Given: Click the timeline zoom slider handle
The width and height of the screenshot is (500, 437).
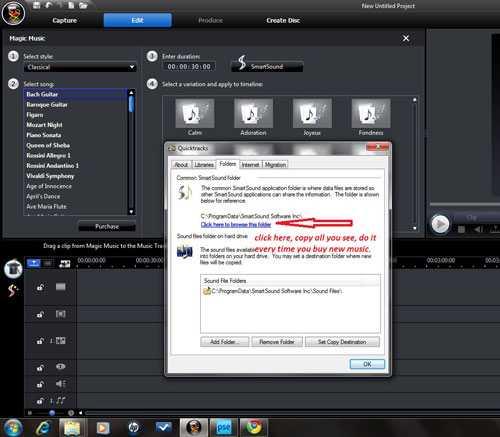Looking at the screenshot, I should [x=52, y=413].
